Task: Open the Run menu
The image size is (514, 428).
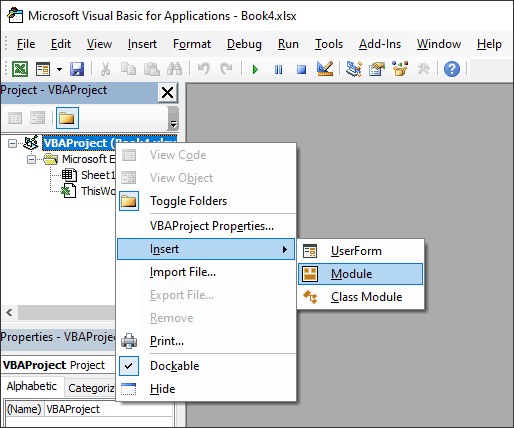Action: click(288, 44)
